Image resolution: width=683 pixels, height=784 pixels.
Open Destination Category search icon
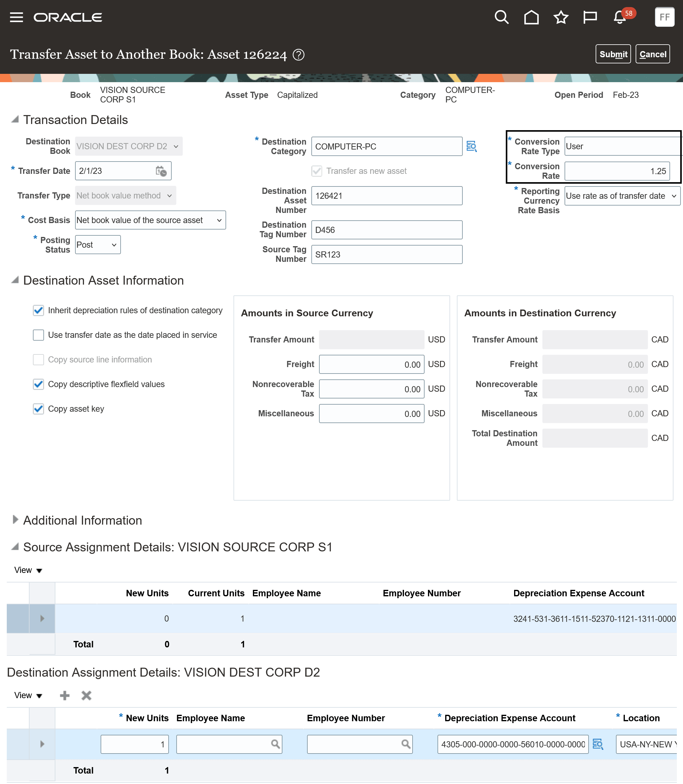coord(471,146)
